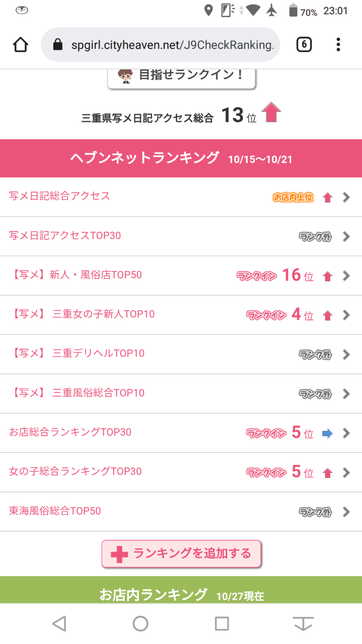
Task: Select the お店総合ランキングTOP30 entry
Action: pos(70,432)
